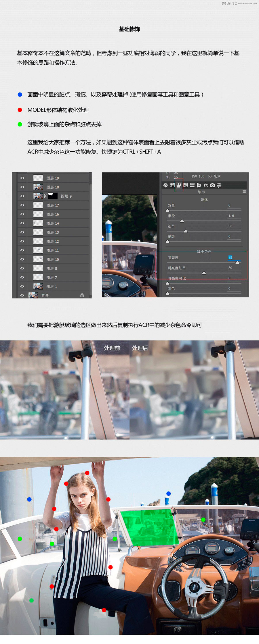The image size is (259, 644).
Task: Open the Basic tab aperture icon in Camera Raw
Action: [x=165, y=185]
